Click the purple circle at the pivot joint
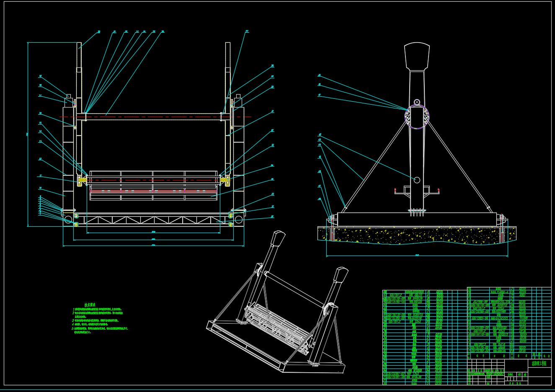Image resolution: width=555 pixels, height=392 pixels. (x=417, y=117)
